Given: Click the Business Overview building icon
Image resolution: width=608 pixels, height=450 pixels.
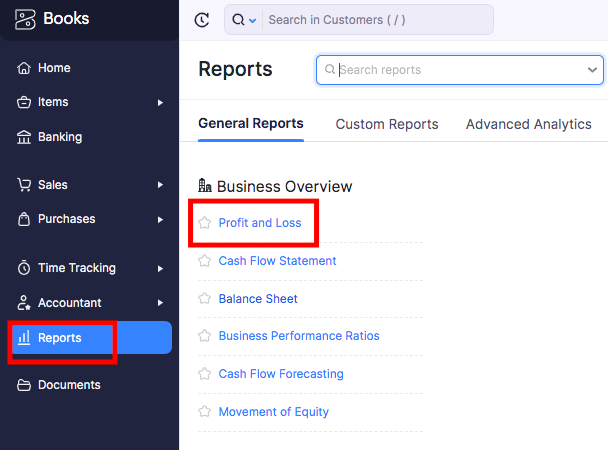Looking at the screenshot, I should point(205,186).
